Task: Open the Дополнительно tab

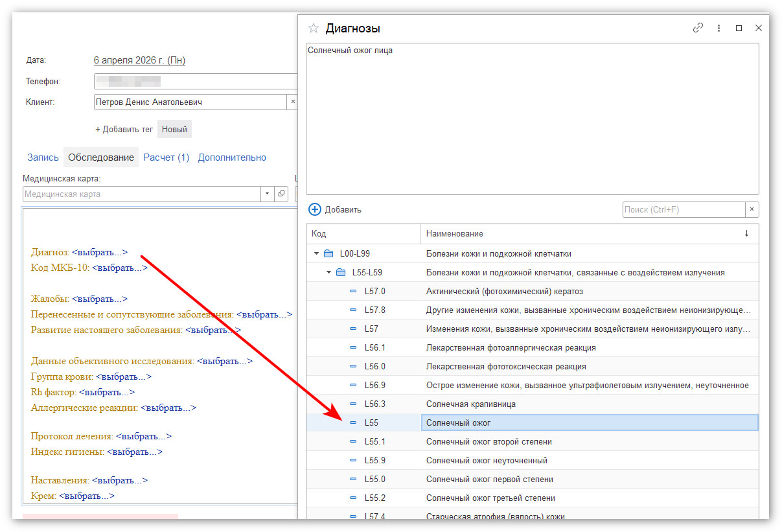Action: point(232,157)
